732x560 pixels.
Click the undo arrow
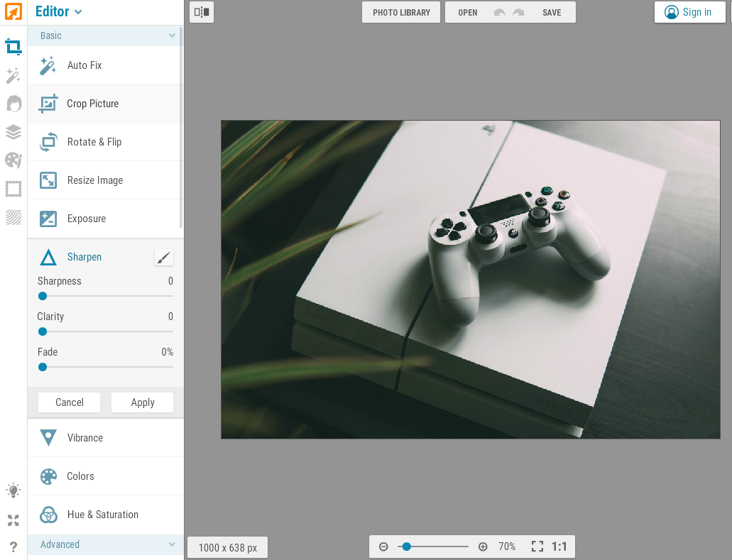(500, 13)
